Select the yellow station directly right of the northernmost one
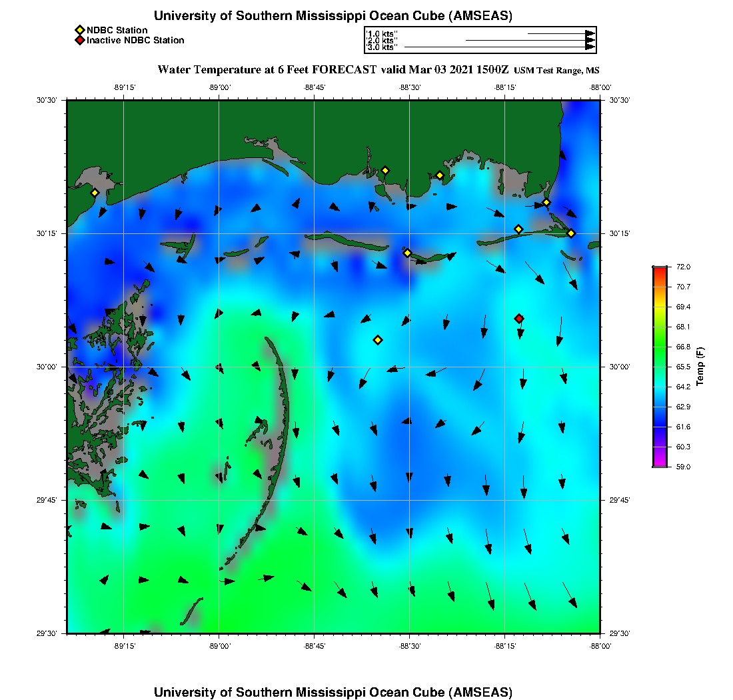This screenshot has width=733, height=700. [x=440, y=175]
